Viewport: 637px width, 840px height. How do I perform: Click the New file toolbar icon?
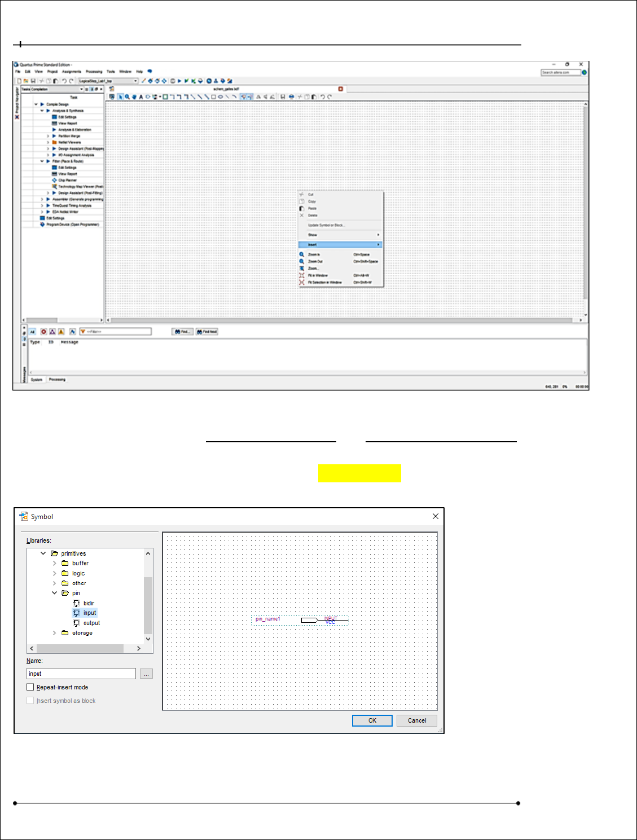19,81
